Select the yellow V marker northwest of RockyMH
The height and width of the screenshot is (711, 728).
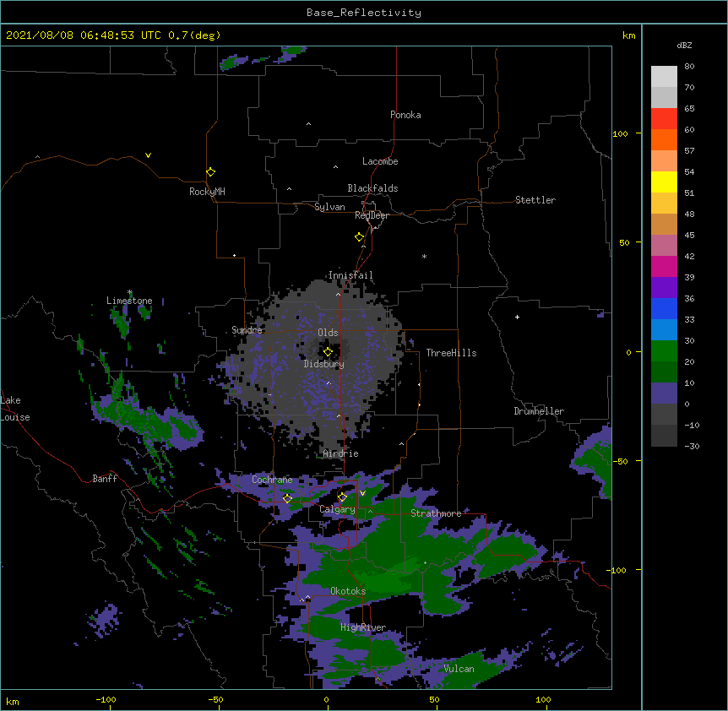click(x=148, y=155)
